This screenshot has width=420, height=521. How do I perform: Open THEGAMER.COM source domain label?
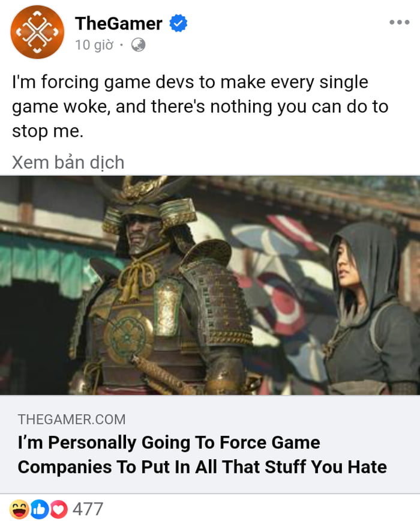tap(72, 420)
